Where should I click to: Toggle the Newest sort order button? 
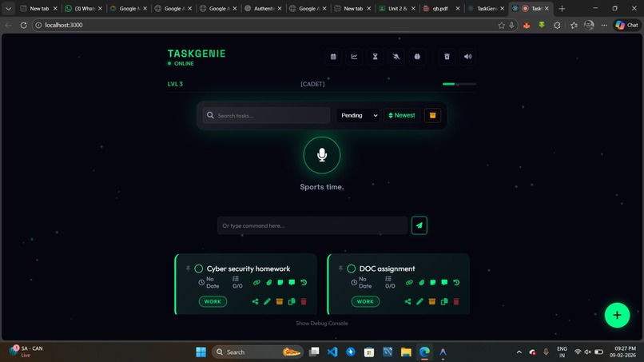click(x=402, y=115)
